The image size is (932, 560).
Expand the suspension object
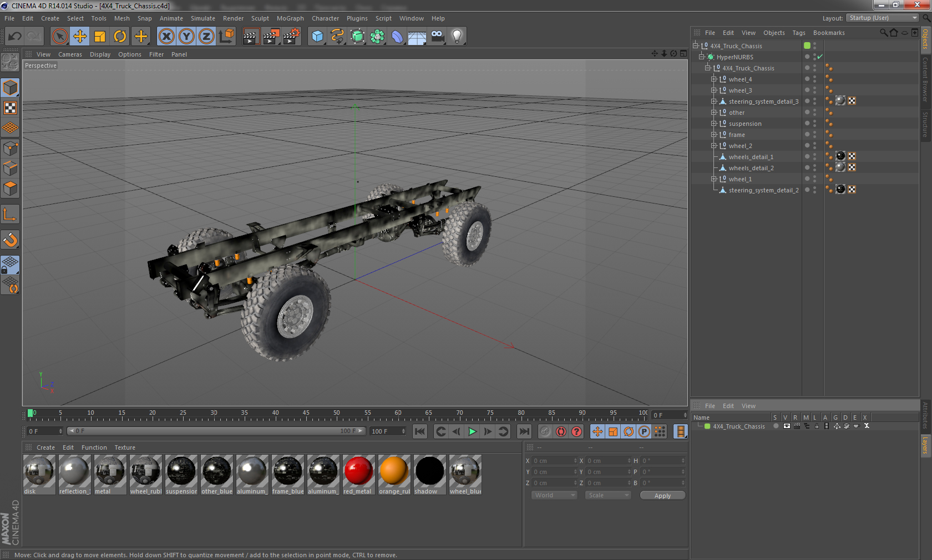pos(714,123)
